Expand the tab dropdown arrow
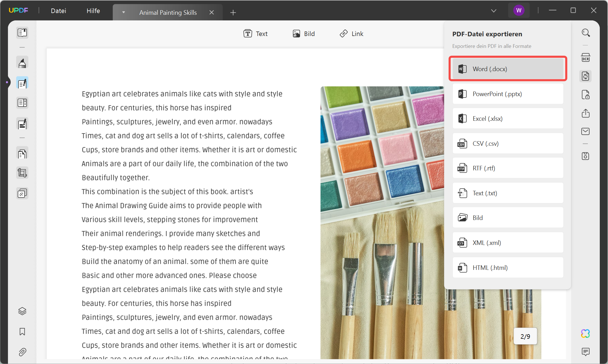 pos(123,12)
